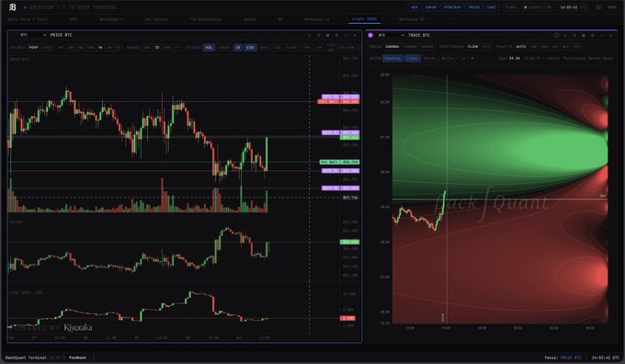
Task: Select the CHARM greek in TRACE panel
Action: [x=410, y=47]
